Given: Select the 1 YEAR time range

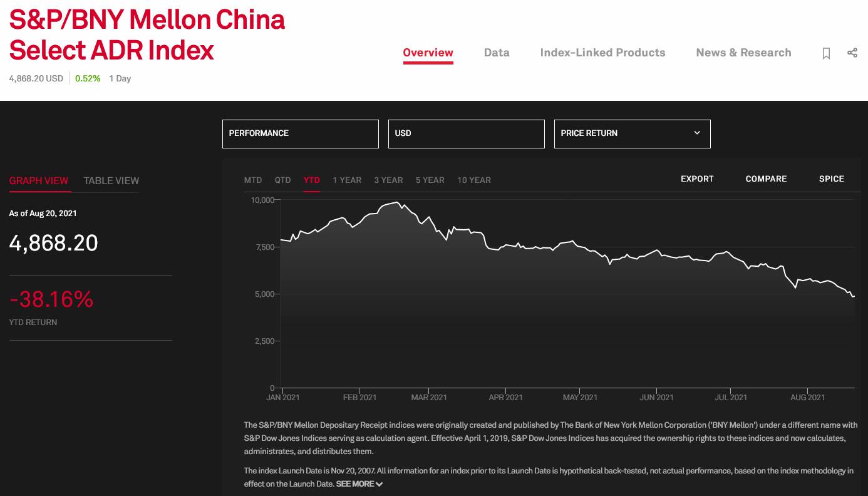Looking at the screenshot, I should click(347, 180).
